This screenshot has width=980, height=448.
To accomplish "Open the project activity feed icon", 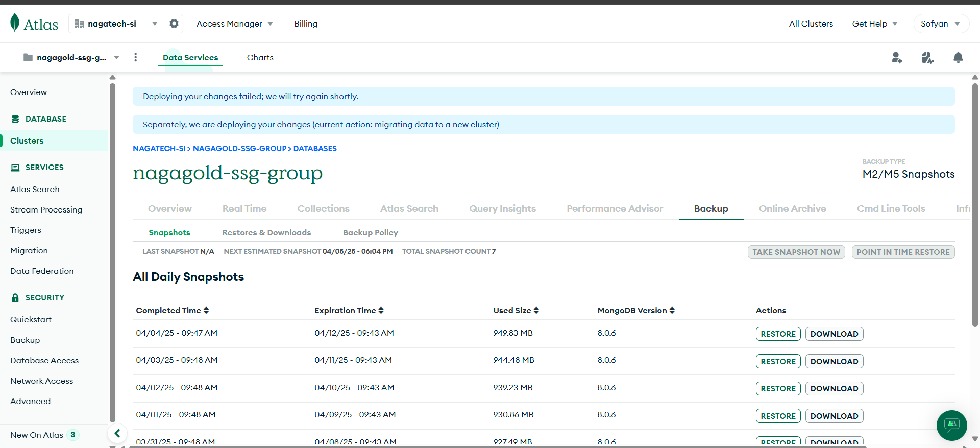I will (927, 58).
